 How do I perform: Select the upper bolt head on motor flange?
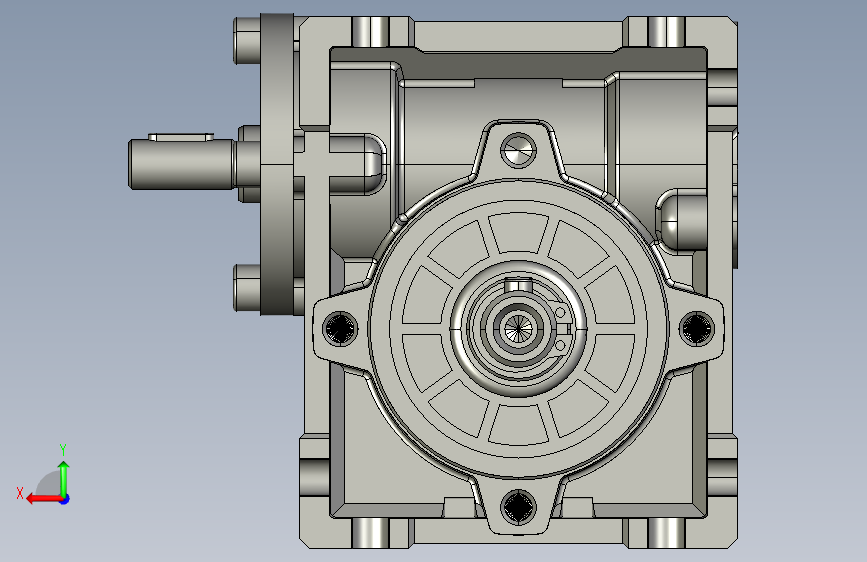tap(247, 40)
